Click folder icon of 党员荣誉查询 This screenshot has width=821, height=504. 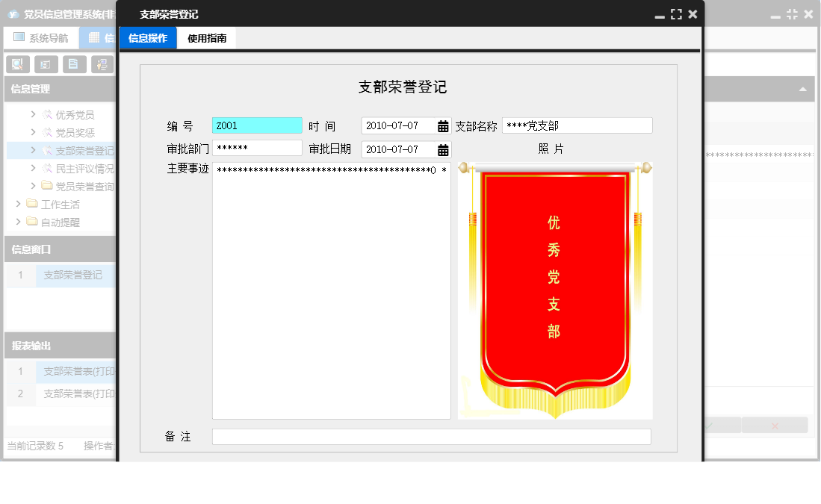point(47,186)
